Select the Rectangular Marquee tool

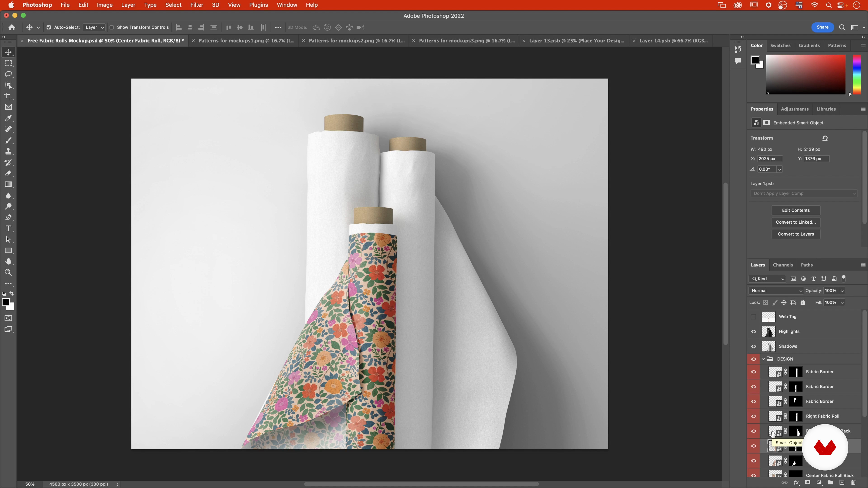click(x=8, y=63)
